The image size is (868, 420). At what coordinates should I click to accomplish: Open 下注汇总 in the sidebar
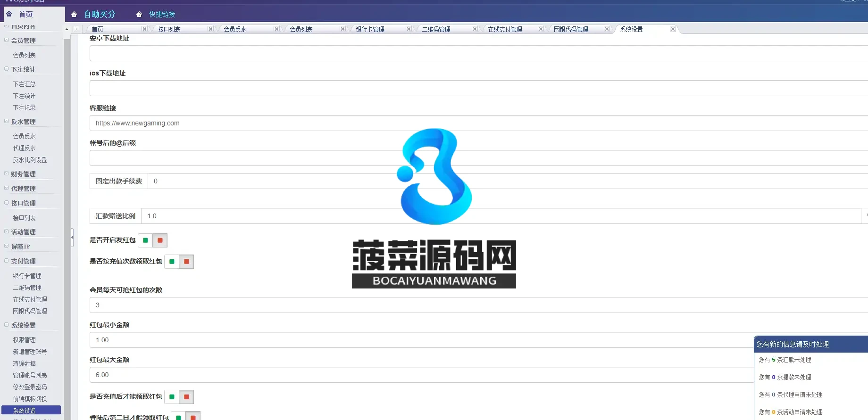25,84
